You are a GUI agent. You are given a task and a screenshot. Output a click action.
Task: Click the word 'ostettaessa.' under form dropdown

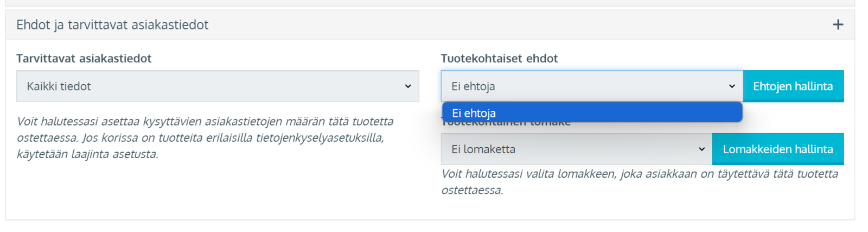click(x=472, y=190)
